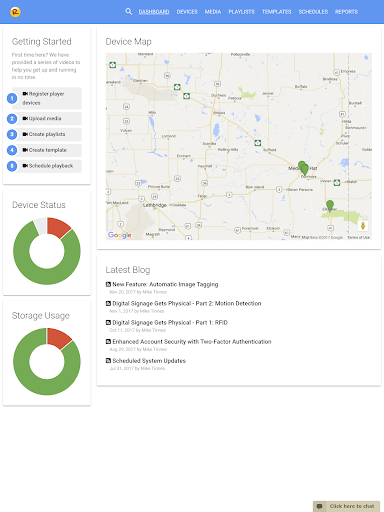This screenshot has width=384, height=512.
Task: Click the green map pin near Medicine Hat
Action: (303, 169)
